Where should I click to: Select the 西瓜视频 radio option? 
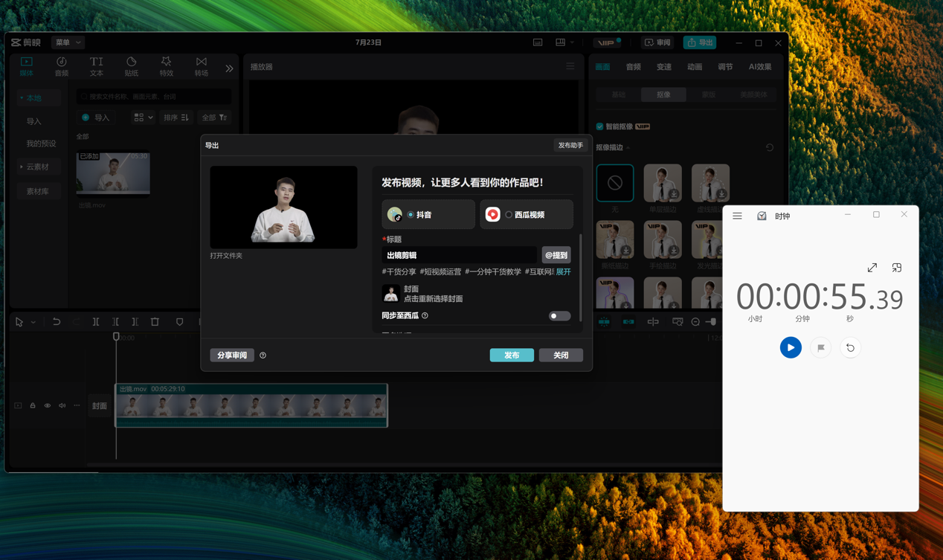(509, 215)
